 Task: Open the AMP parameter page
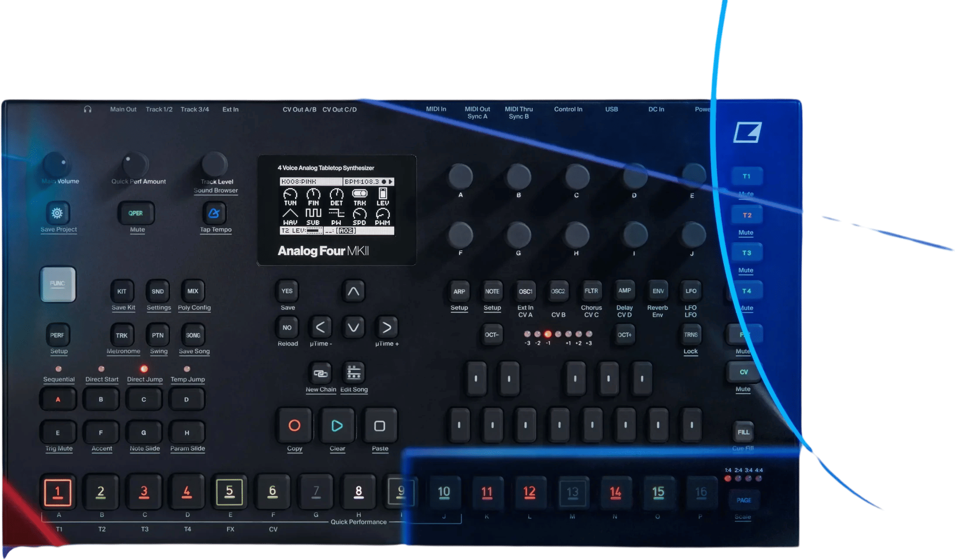[x=624, y=290]
